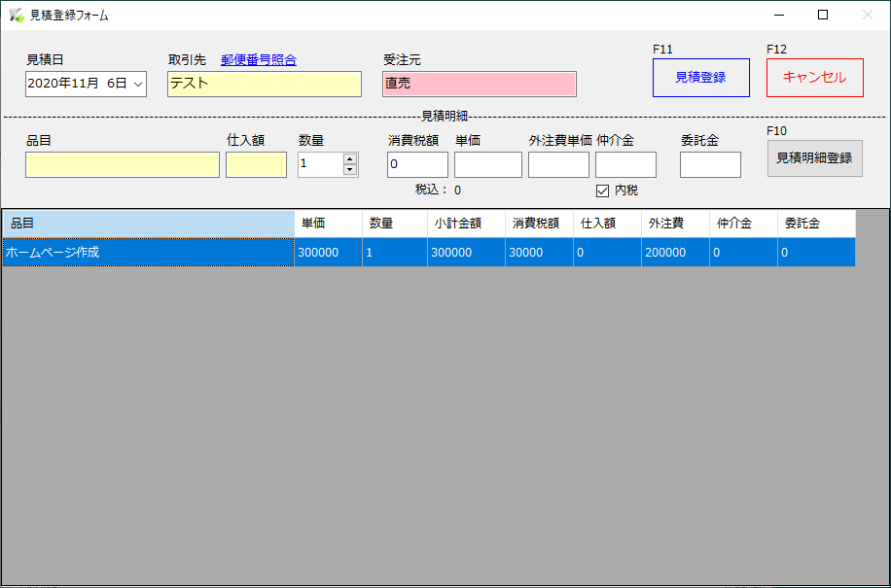This screenshot has width=891, height=588.
Task: Click the 郵便番号照合 link
Action: point(258,60)
